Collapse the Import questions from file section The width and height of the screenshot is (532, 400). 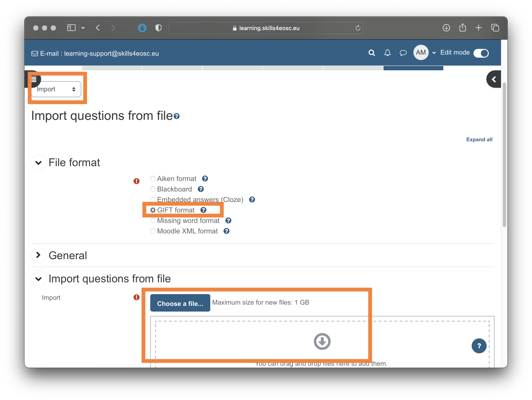(x=38, y=279)
